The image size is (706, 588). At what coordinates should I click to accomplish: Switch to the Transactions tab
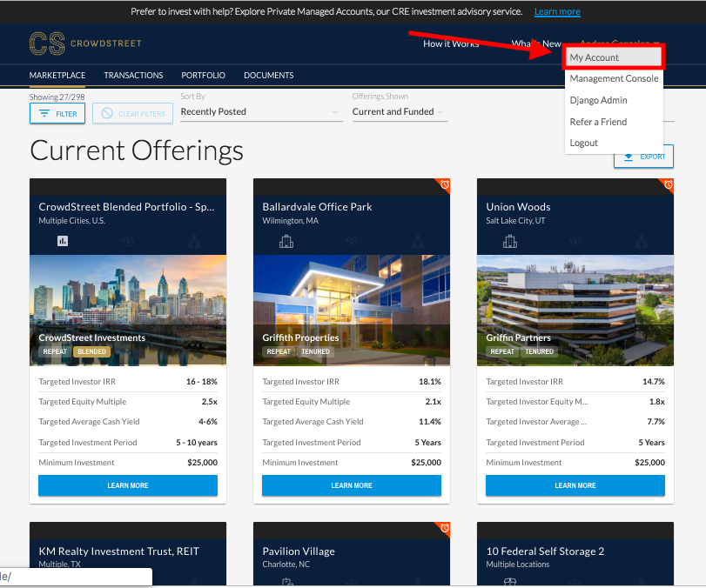click(x=133, y=75)
